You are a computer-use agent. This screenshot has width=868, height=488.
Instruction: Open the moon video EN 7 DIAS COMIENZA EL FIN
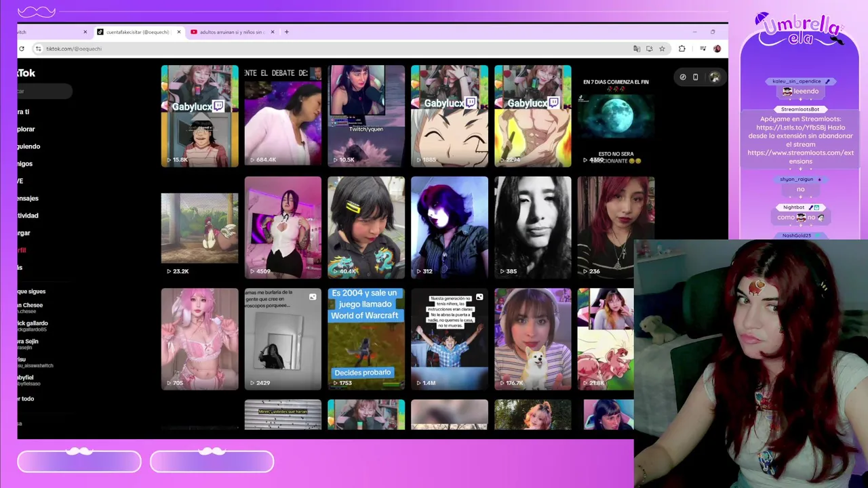(616, 116)
